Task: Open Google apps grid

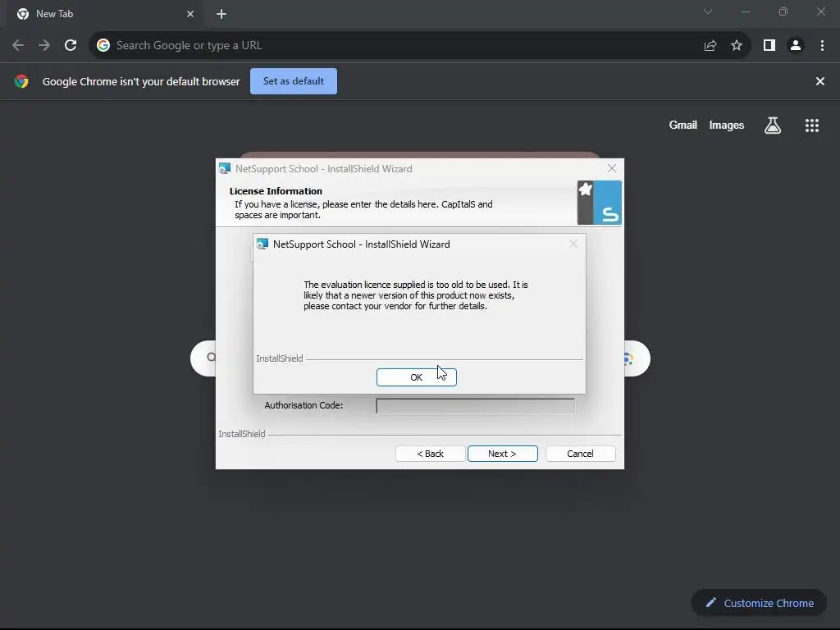Action: point(811,126)
